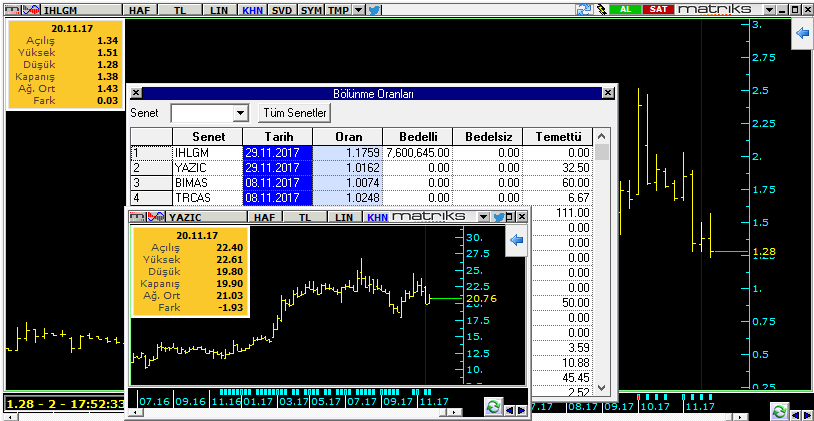Toggle SYM option in IHLGM toolbar
This screenshot has height=421, width=814.
click(x=311, y=9)
